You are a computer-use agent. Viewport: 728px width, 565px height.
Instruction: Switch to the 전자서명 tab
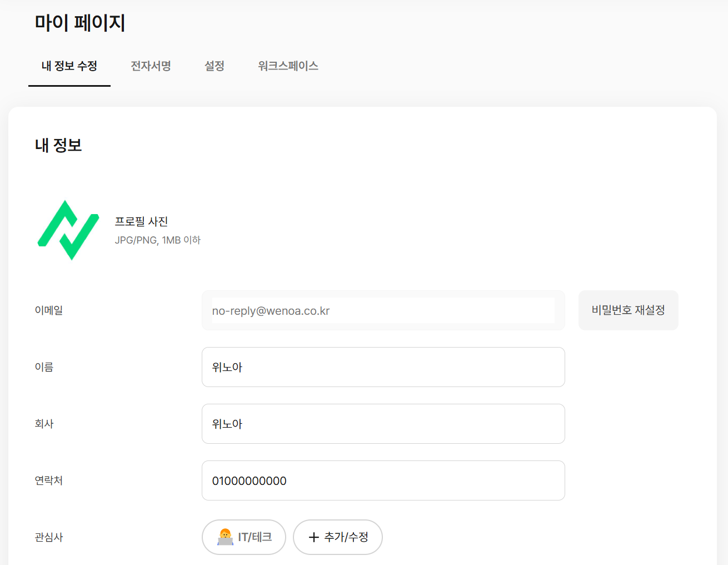pos(151,66)
